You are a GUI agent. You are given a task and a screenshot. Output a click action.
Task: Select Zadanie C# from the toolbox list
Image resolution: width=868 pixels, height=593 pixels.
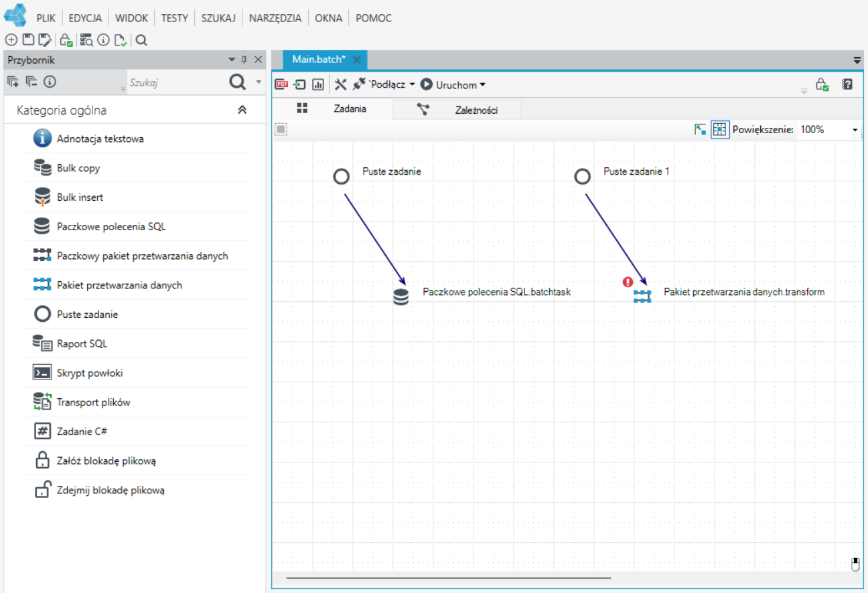point(82,432)
